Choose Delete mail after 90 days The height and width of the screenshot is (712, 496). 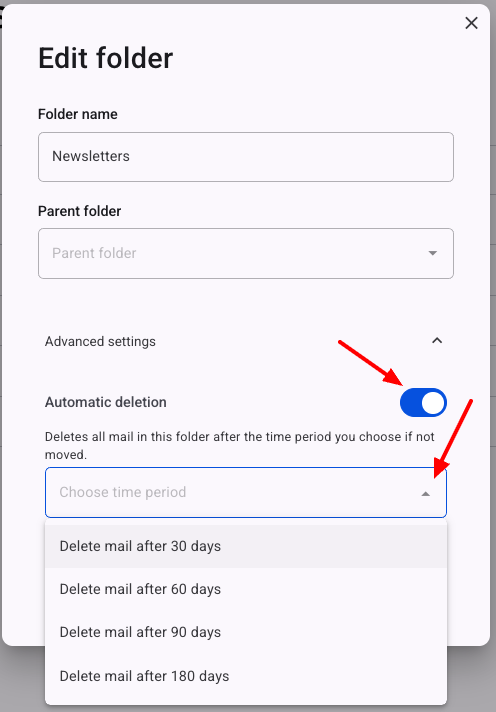246,633
